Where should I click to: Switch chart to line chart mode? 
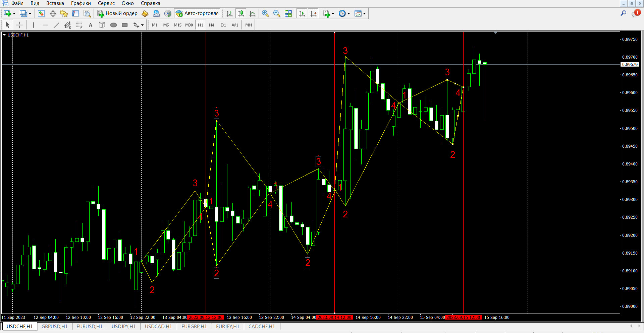point(252,13)
